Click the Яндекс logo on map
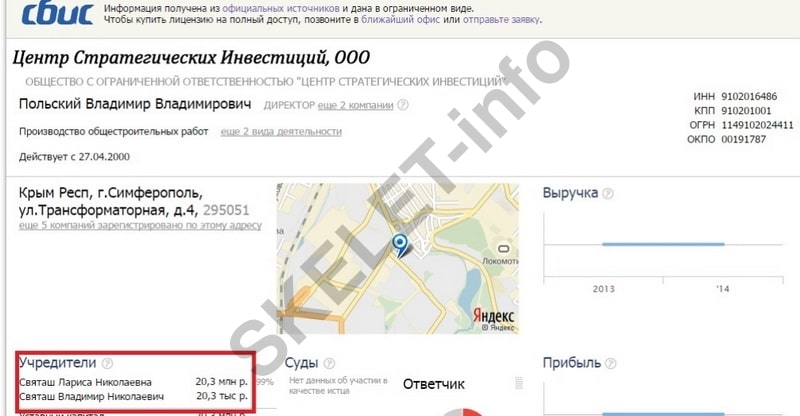Screen dimensions: 800x416 [493, 315]
